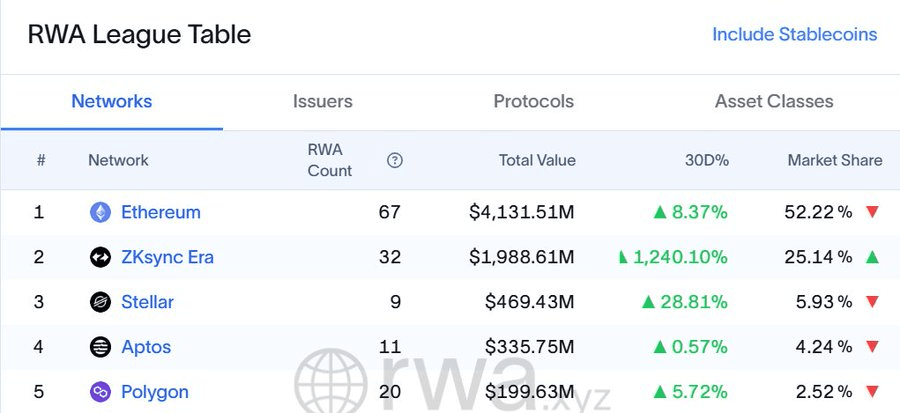Click the Aptos network logo icon
Viewport: 900px width, 413px height.
100,346
